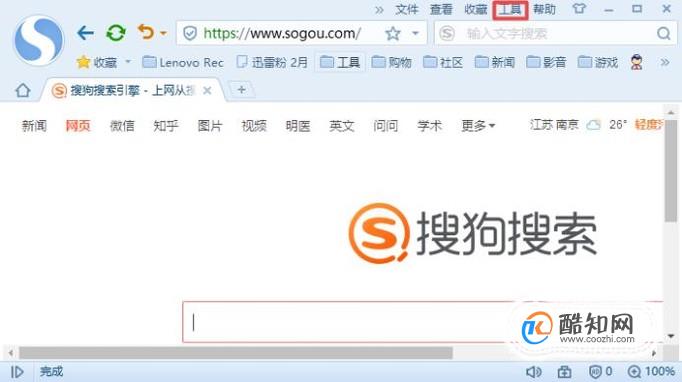Image resolution: width=682 pixels, height=382 pixels.
Task: Open the 工具 menu in menu bar
Action: 510,10
